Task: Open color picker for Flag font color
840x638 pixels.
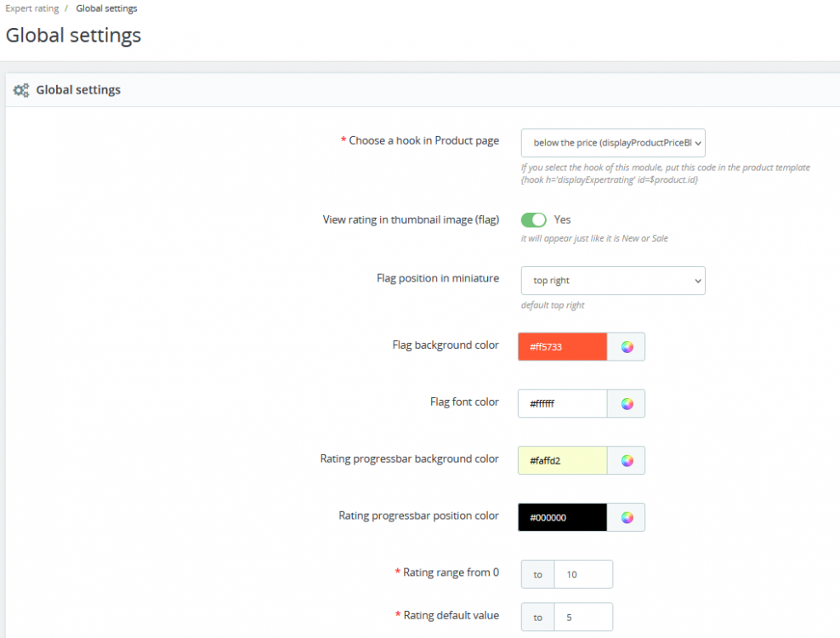Action: (x=627, y=404)
